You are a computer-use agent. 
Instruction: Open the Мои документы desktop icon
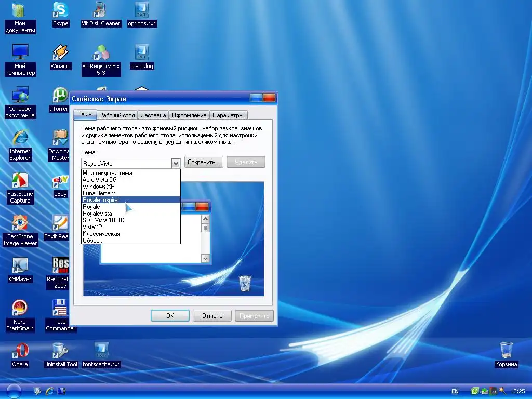tap(20, 18)
